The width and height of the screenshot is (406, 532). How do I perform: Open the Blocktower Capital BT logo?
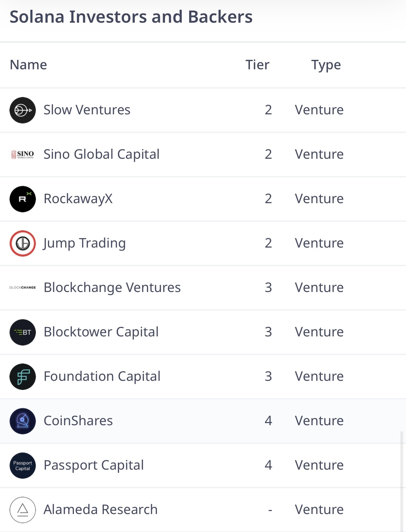point(23,332)
